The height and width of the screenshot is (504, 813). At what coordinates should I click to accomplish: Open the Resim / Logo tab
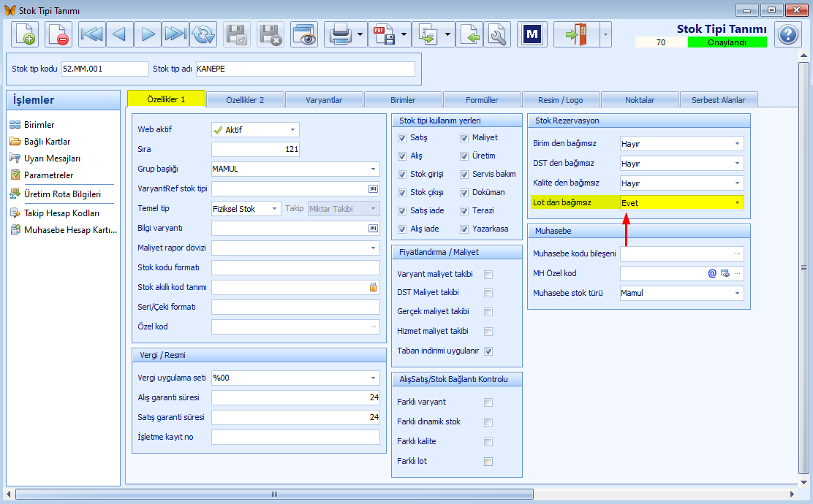561,100
